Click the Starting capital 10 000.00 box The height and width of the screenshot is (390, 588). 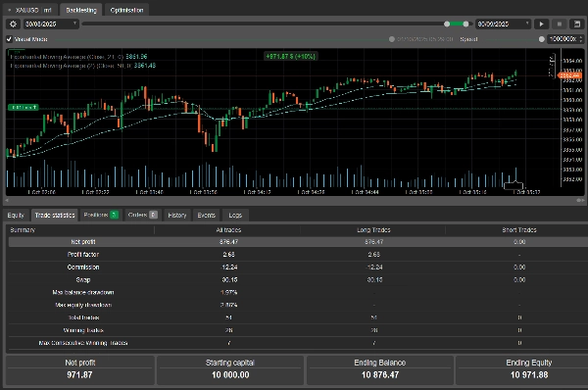[230, 369]
